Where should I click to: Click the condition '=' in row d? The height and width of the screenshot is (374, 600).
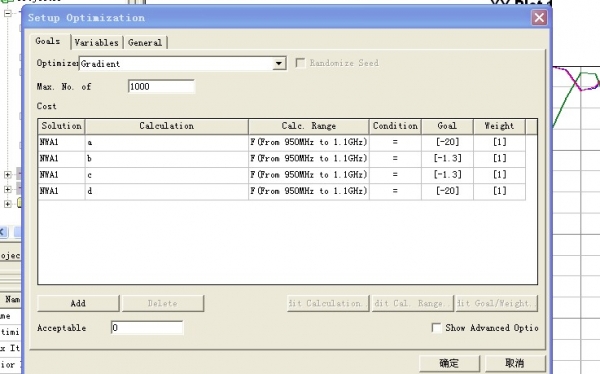coord(395,191)
